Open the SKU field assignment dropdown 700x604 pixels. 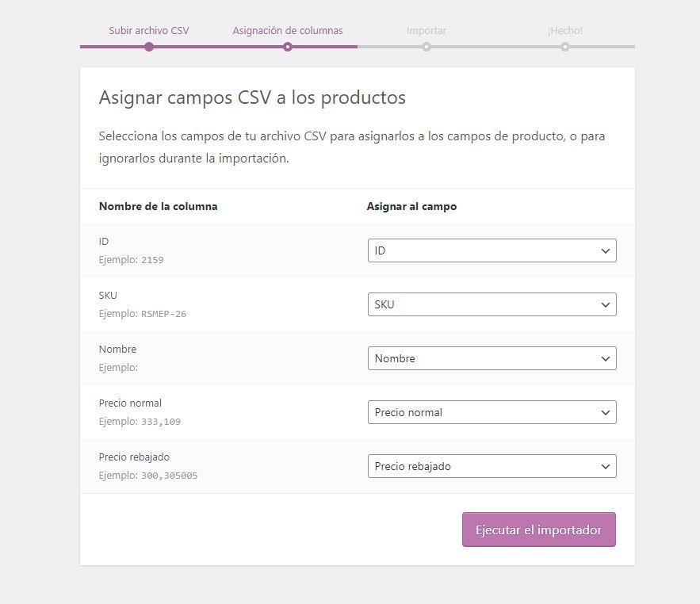pos(492,304)
